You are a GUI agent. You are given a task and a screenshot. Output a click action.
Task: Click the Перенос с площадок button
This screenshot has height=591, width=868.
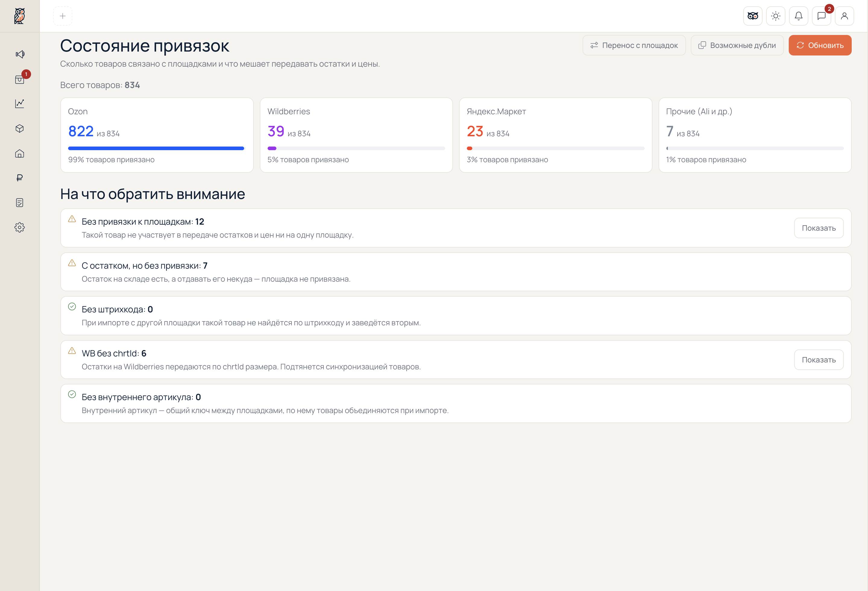coord(634,45)
